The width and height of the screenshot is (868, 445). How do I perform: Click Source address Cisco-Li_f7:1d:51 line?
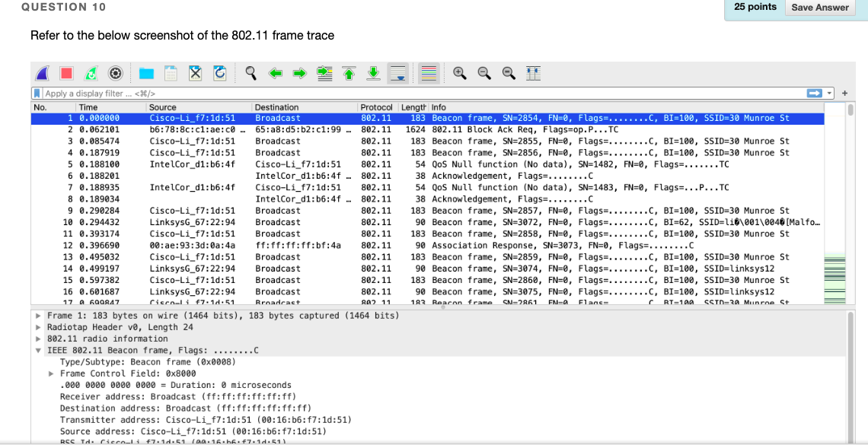point(193,431)
